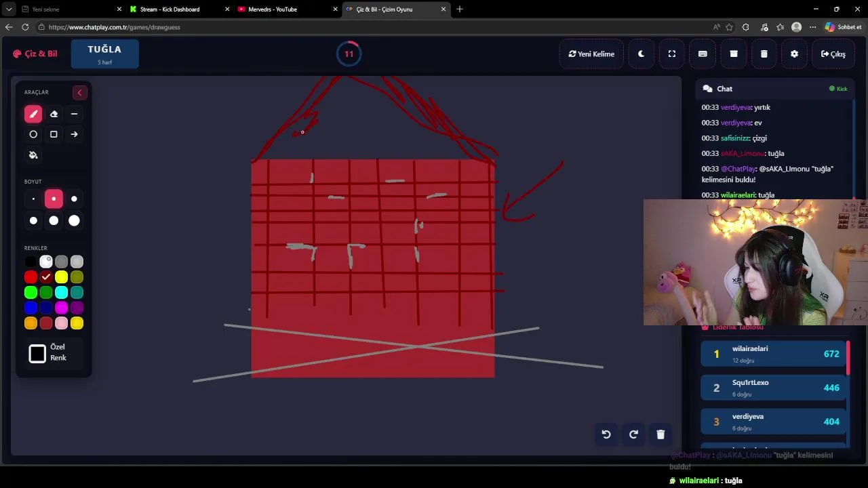Open browser settings and more menu
This screenshot has height=488, width=868.
point(812,27)
